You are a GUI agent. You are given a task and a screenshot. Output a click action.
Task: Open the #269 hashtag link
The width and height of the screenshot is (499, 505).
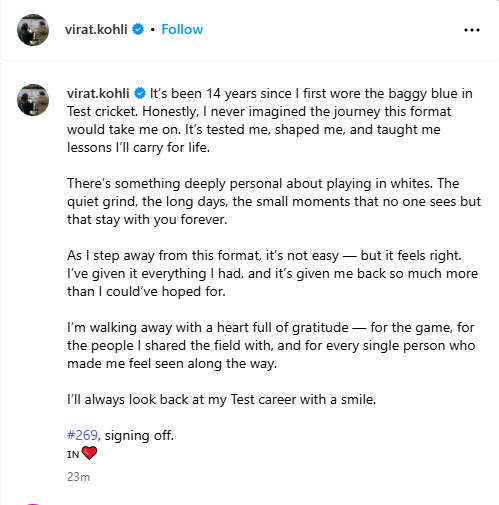pyautogui.click(x=82, y=435)
